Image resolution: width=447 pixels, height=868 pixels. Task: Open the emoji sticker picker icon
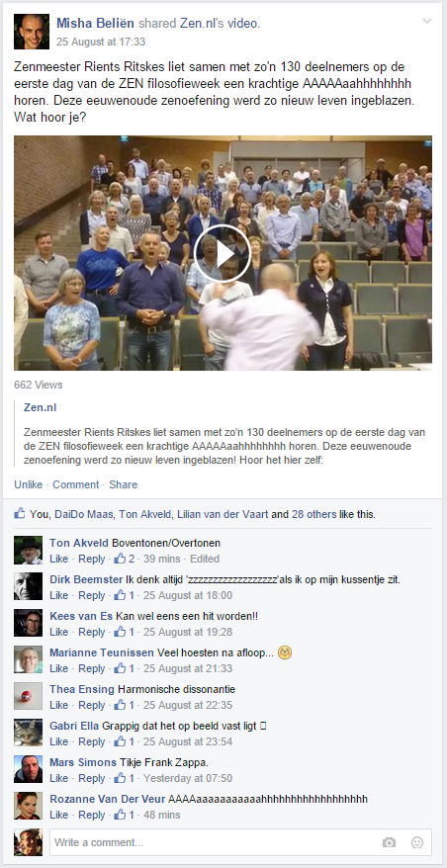417,842
